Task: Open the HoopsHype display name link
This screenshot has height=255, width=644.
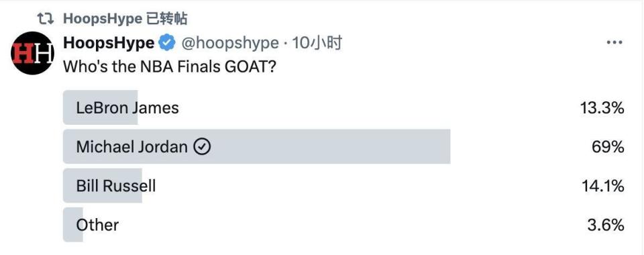Action: pos(109,43)
